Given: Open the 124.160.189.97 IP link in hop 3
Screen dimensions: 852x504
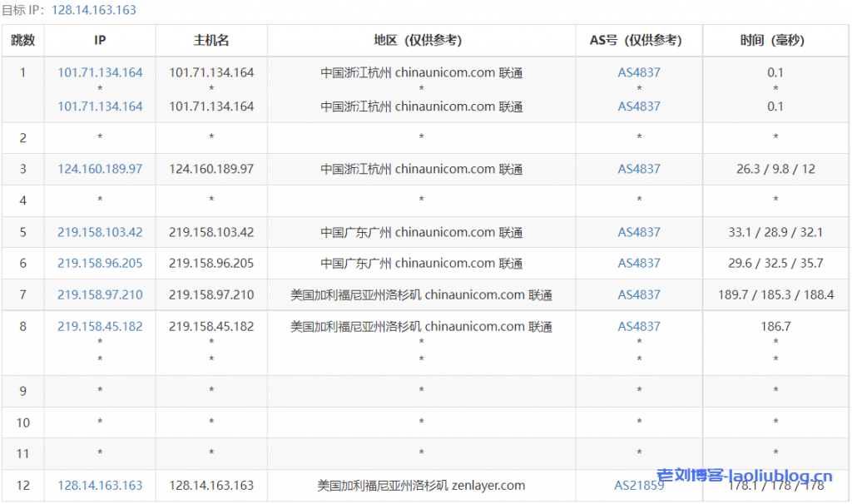Looking at the screenshot, I should pyautogui.click(x=100, y=169).
